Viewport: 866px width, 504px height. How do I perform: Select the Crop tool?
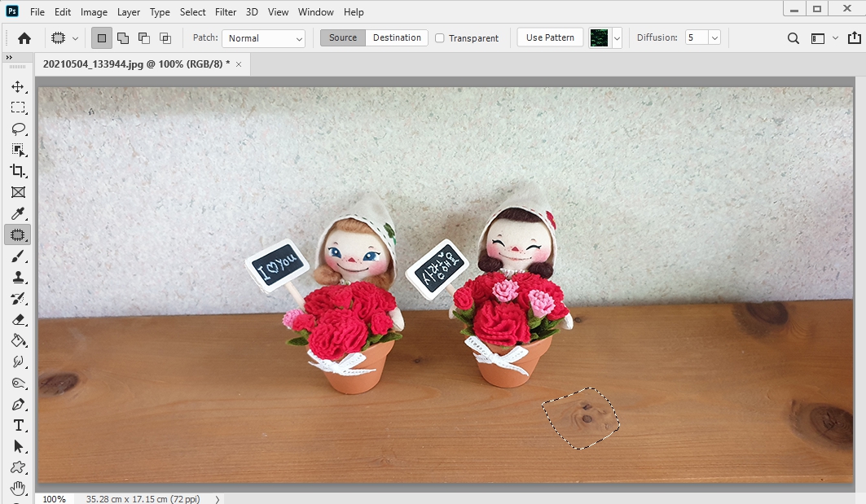point(18,171)
